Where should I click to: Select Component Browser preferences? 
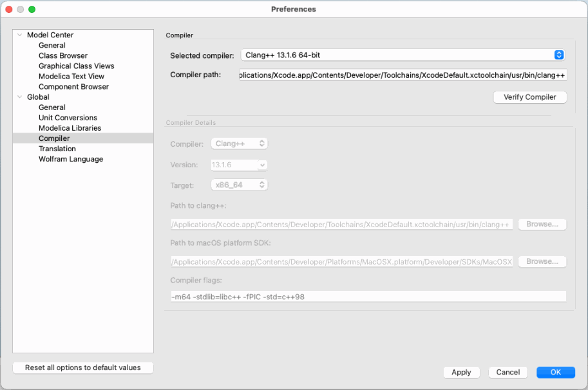73,87
